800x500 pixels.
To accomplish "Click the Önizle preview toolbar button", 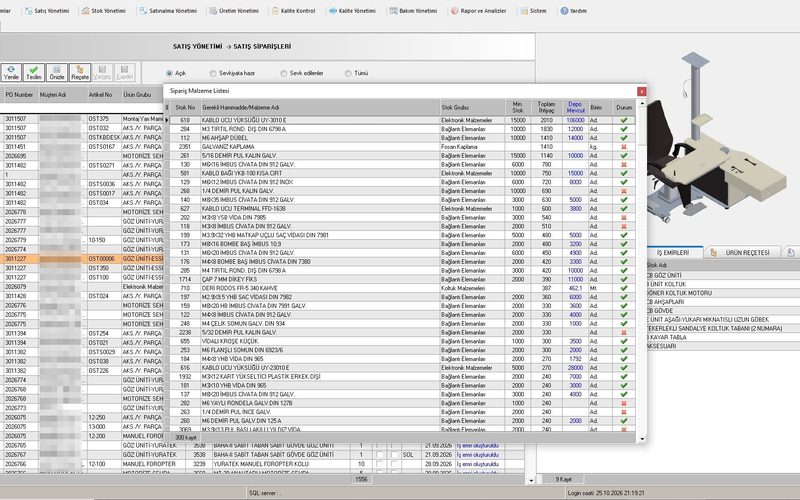I will click(x=57, y=72).
